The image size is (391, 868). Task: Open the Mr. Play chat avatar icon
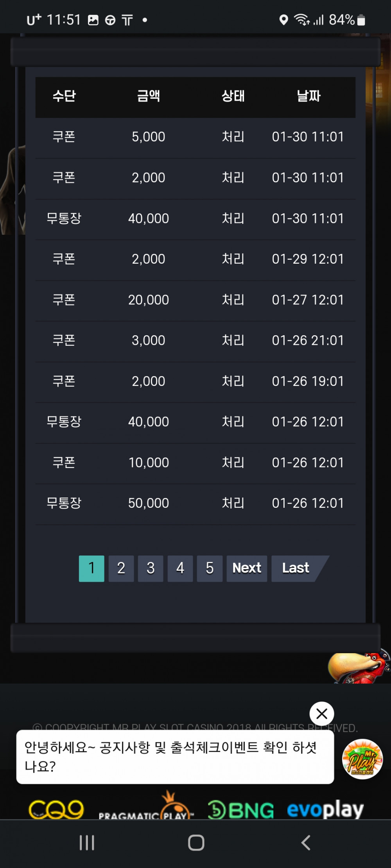click(362, 759)
